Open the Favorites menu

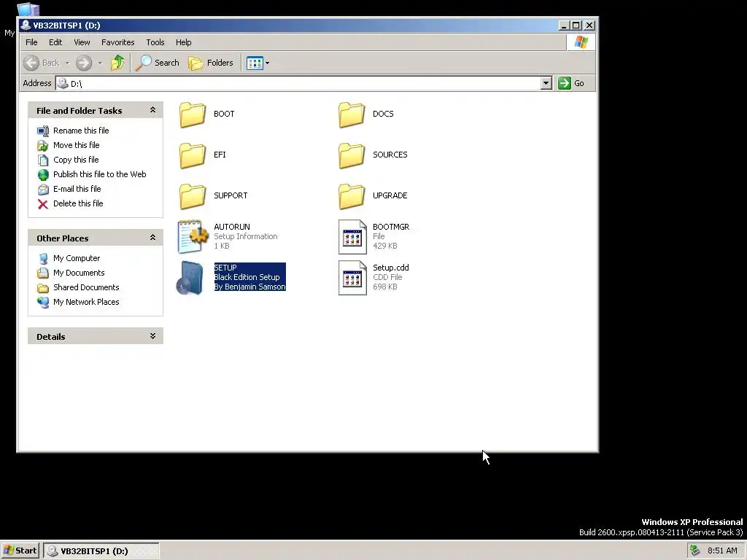tap(117, 42)
